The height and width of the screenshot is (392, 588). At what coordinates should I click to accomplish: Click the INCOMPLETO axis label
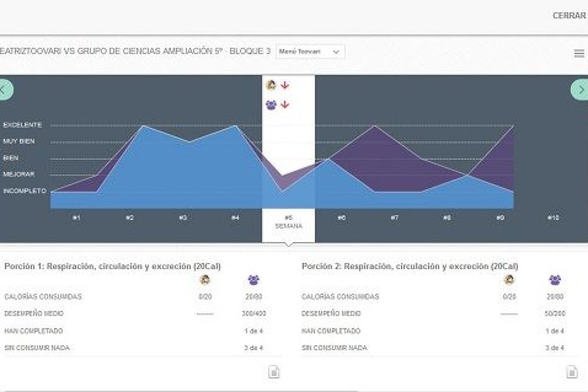pos(24,191)
